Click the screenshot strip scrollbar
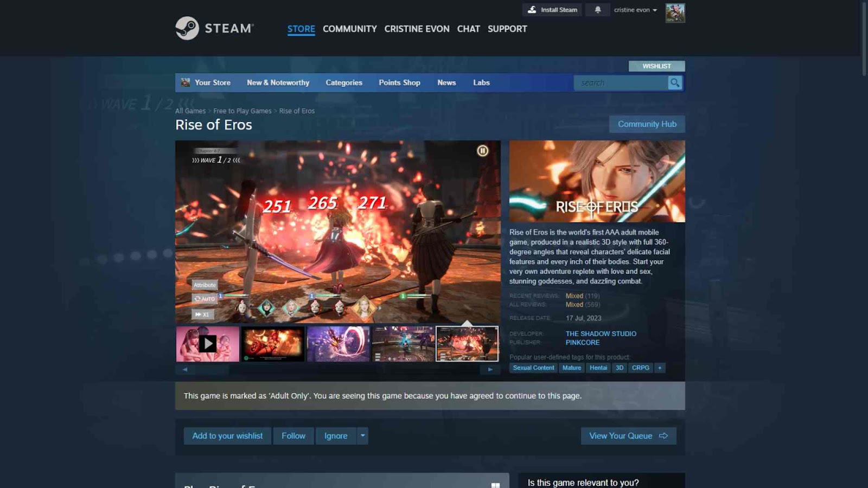This screenshot has width=868, height=488. pyautogui.click(x=337, y=369)
